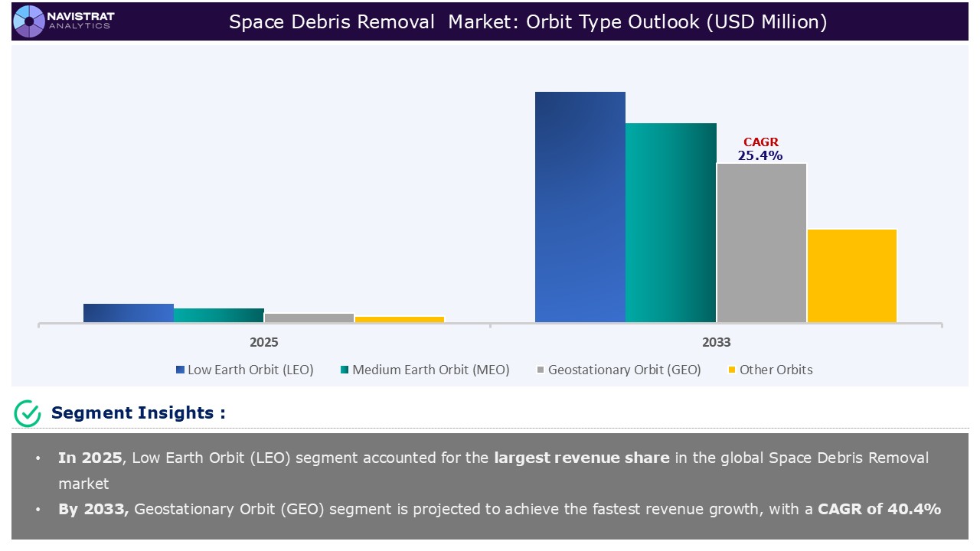Click the "2025" axis label
The width and height of the screenshot is (980, 551).
coord(264,342)
